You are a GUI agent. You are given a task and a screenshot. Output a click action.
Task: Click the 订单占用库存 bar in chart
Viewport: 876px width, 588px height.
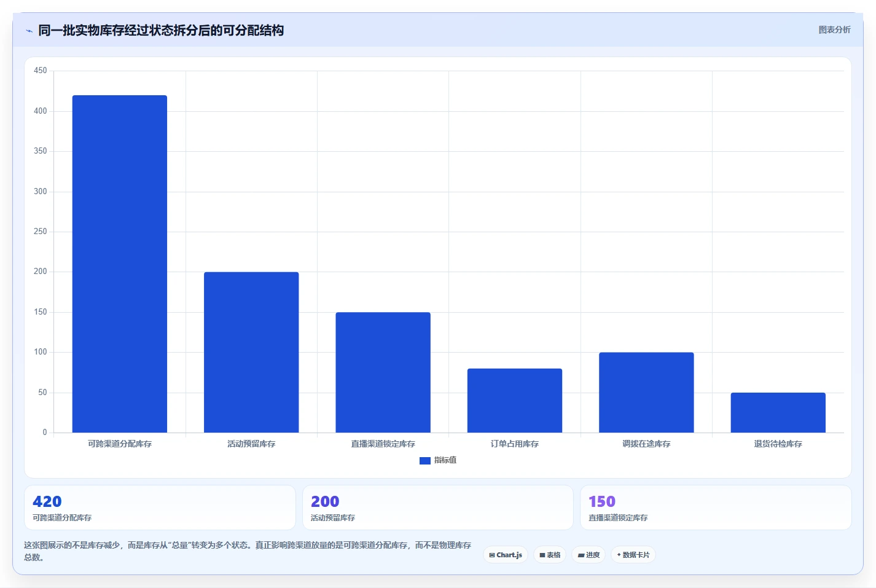[x=515, y=401]
